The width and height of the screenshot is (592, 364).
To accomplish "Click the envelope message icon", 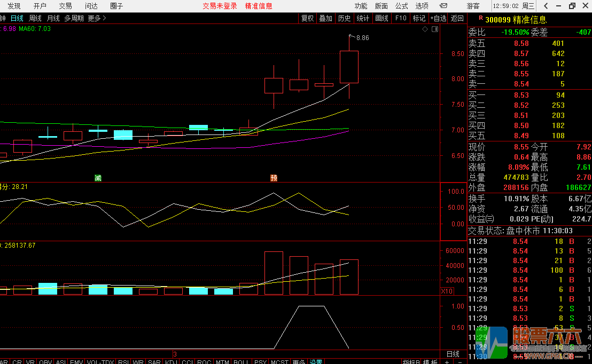I will [x=443, y=6].
